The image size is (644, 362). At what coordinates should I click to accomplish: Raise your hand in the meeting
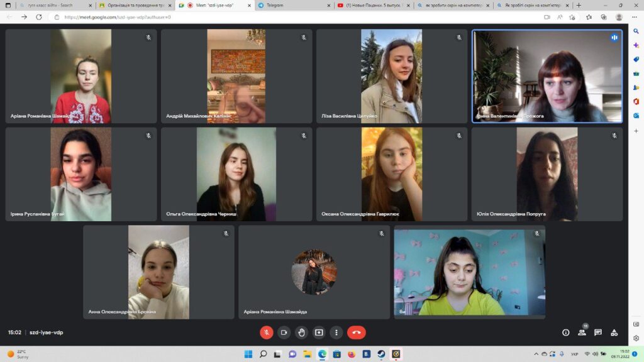[301, 332]
